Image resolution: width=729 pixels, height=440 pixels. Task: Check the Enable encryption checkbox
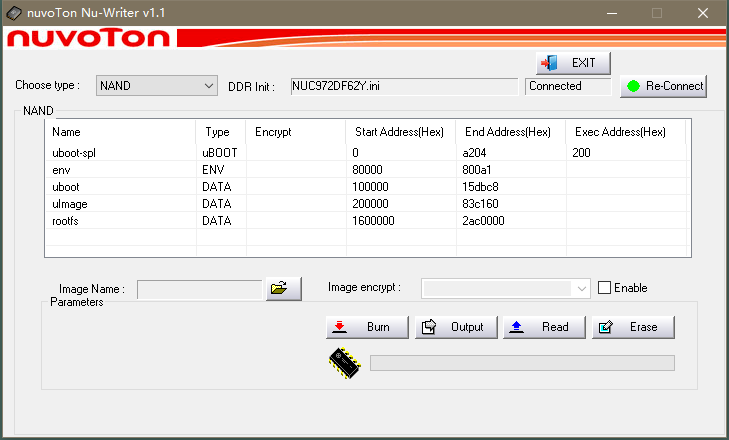(x=604, y=287)
